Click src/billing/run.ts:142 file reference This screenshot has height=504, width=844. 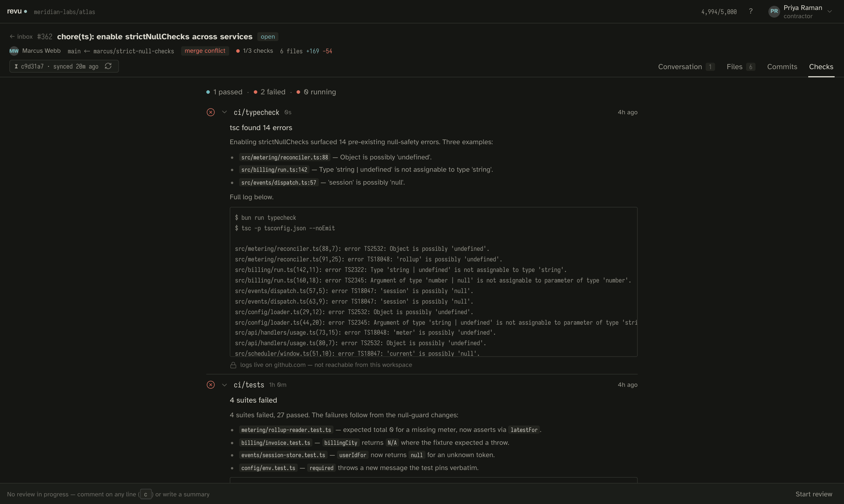[x=274, y=169]
